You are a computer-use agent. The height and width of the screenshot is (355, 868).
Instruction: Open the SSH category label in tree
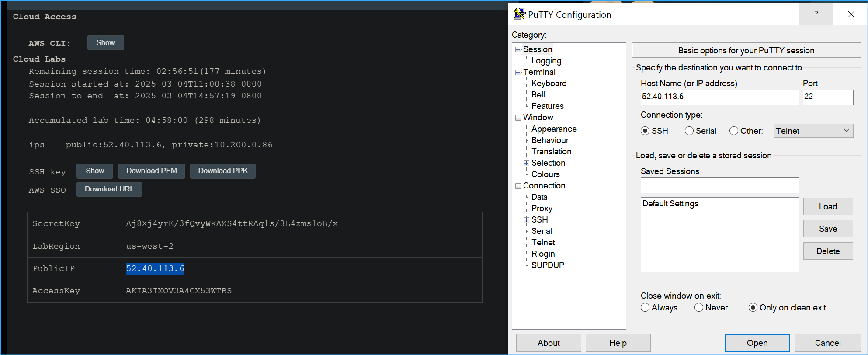(x=539, y=219)
